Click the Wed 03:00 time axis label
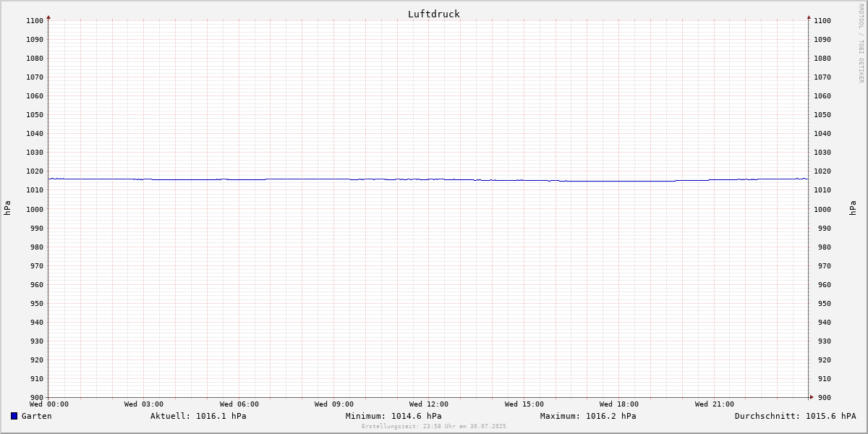Screen dimensions: 868x434 [x=144, y=404]
